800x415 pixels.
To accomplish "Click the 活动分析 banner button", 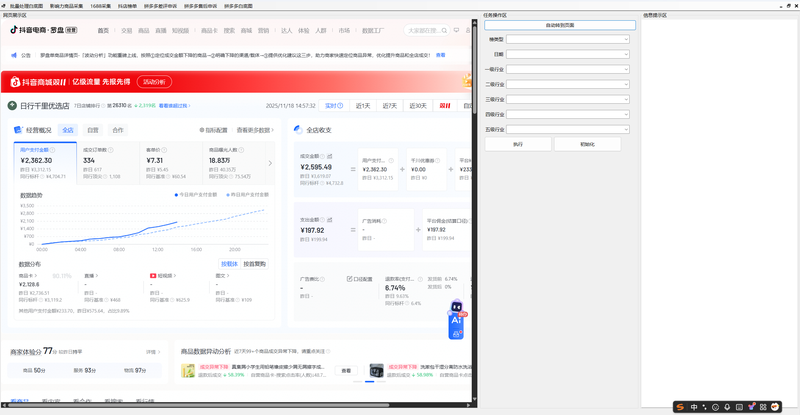I will [154, 82].
